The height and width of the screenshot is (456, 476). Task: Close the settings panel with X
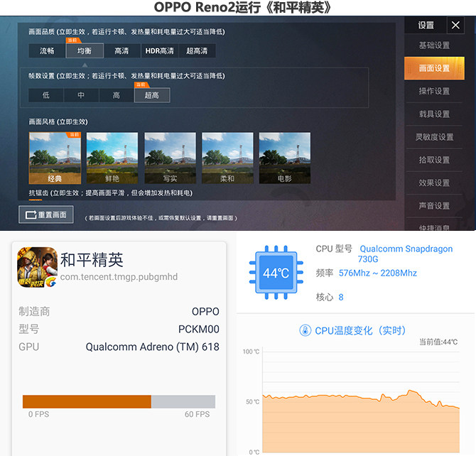click(455, 25)
